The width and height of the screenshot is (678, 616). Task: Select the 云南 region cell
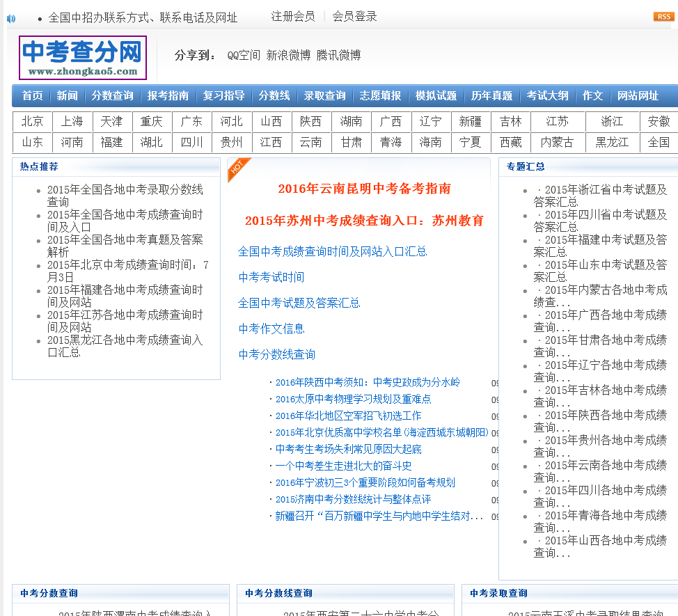coord(311,142)
